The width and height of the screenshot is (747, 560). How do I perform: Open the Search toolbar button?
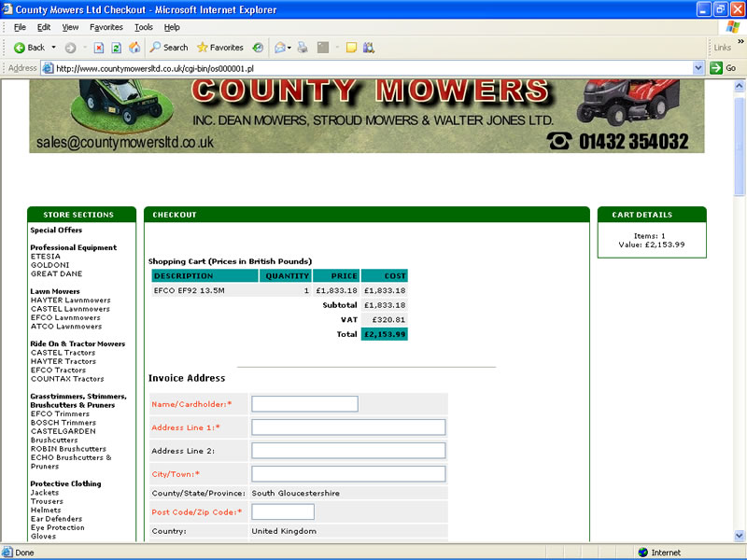168,48
